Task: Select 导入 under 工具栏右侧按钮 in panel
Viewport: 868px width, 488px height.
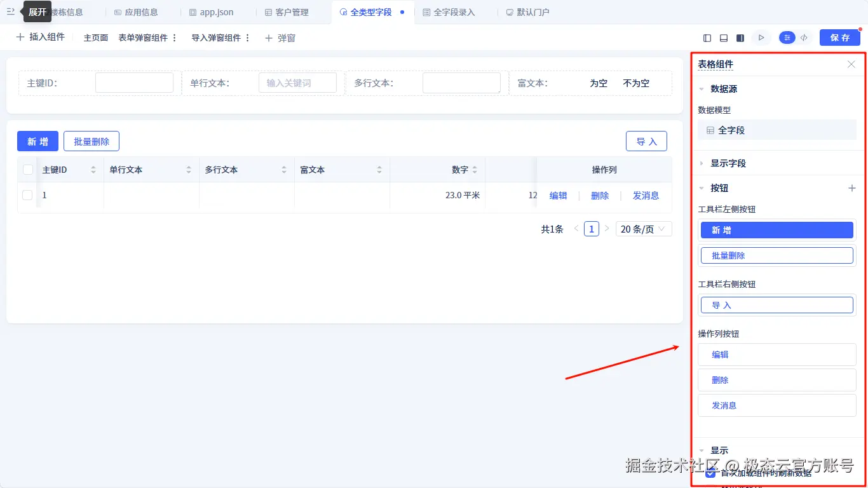Action: coord(777,305)
